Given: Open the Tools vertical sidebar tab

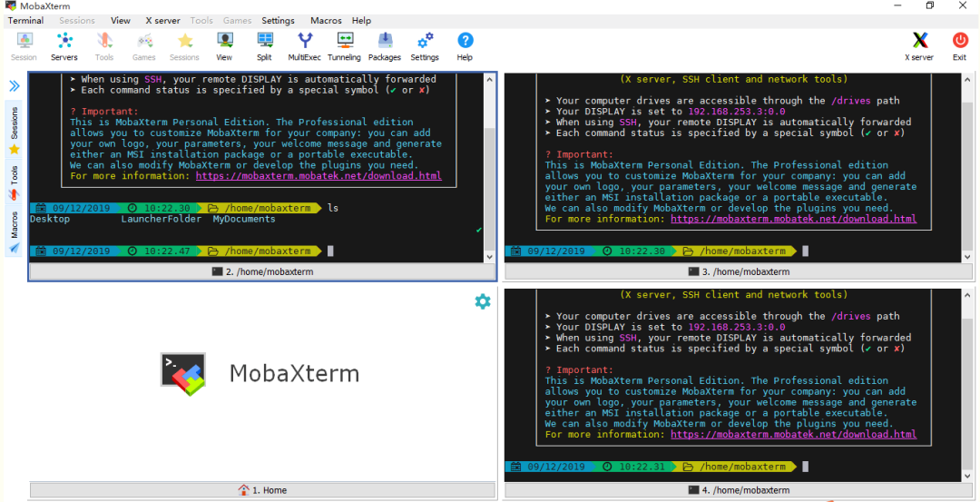Looking at the screenshot, I should coord(14,182).
